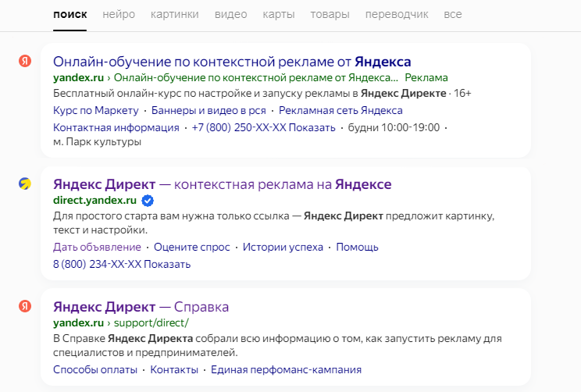The height and width of the screenshot is (392, 581).
Task: Click the red Yandex favicon beside the Справка result
Action: (25, 306)
